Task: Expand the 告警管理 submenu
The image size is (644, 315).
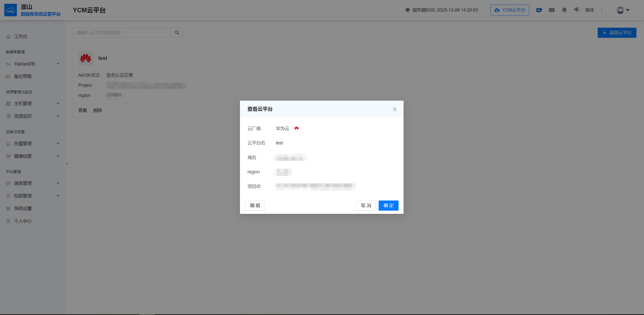Action: pyautogui.click(x=58, y=143)
